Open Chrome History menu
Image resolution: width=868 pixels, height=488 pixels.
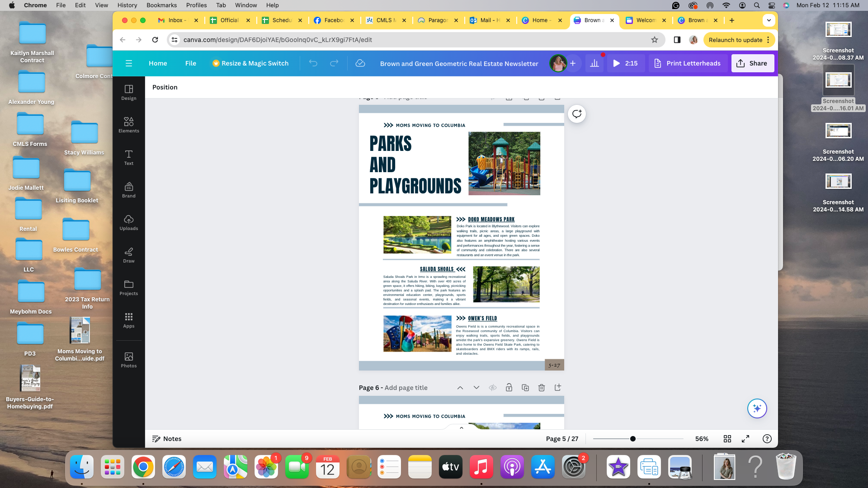[127, 5]
